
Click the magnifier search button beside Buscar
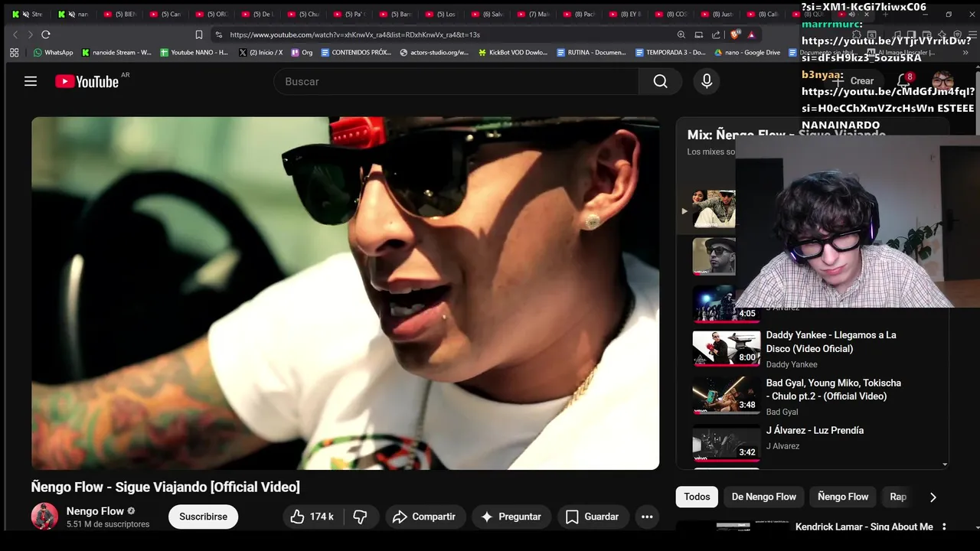[660, 81]
